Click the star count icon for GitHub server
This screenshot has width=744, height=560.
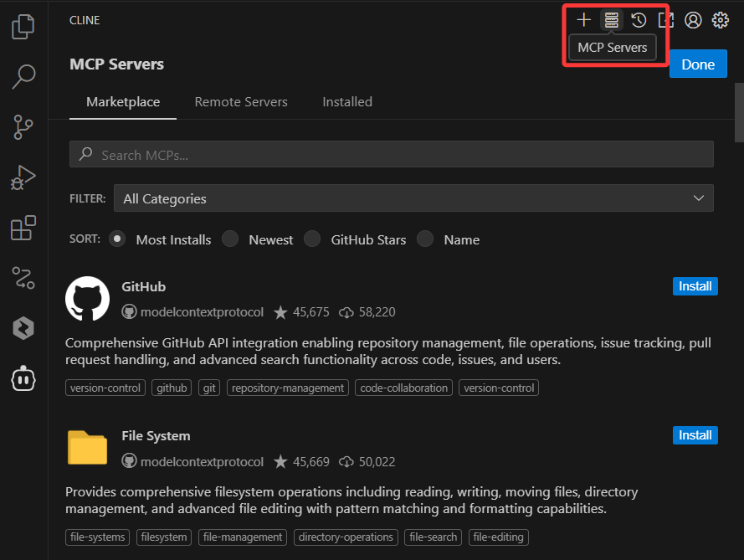280,312
